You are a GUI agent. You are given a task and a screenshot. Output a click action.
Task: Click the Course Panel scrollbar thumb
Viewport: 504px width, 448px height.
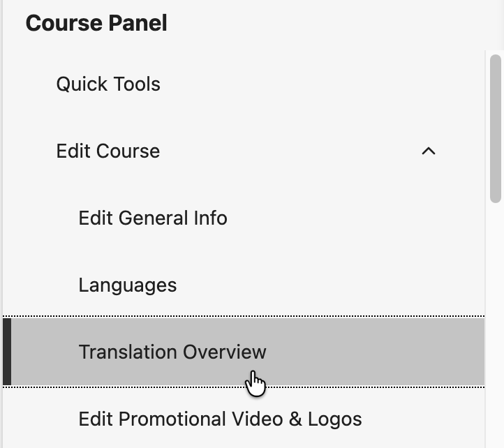point(496,128)
